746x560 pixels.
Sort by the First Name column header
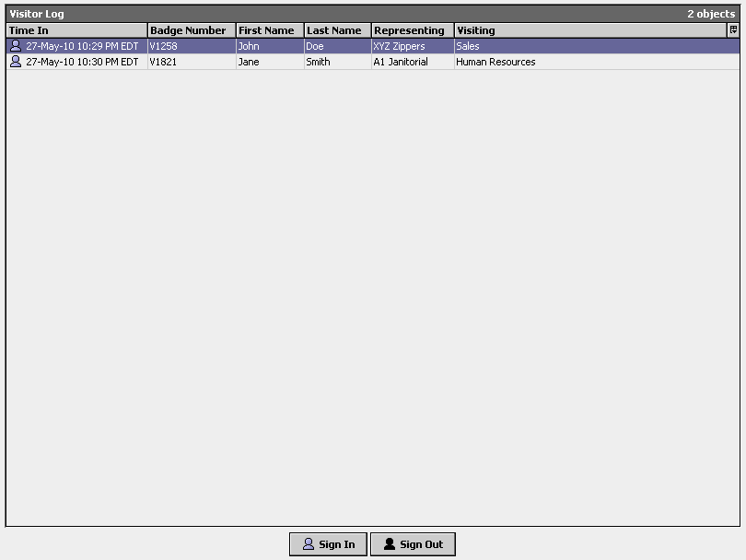[269, 30]
